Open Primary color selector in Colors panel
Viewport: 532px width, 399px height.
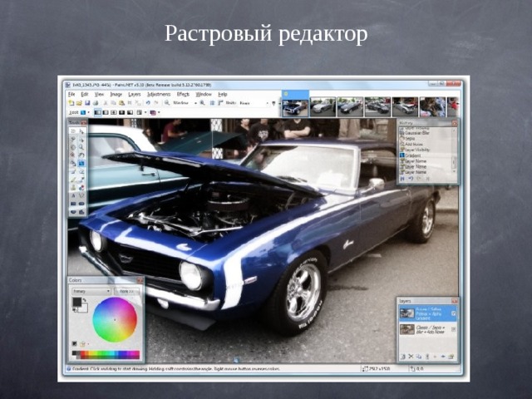91,292
